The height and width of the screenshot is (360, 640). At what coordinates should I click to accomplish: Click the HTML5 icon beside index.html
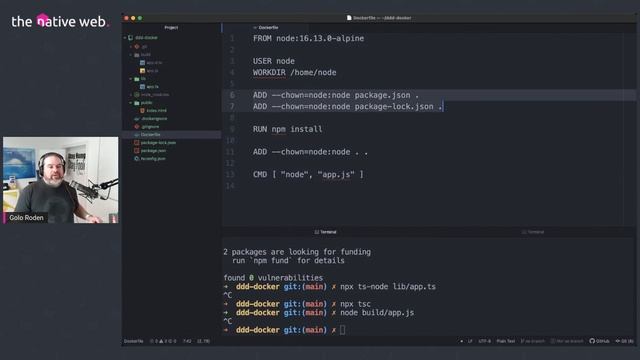tap(142, 111)
